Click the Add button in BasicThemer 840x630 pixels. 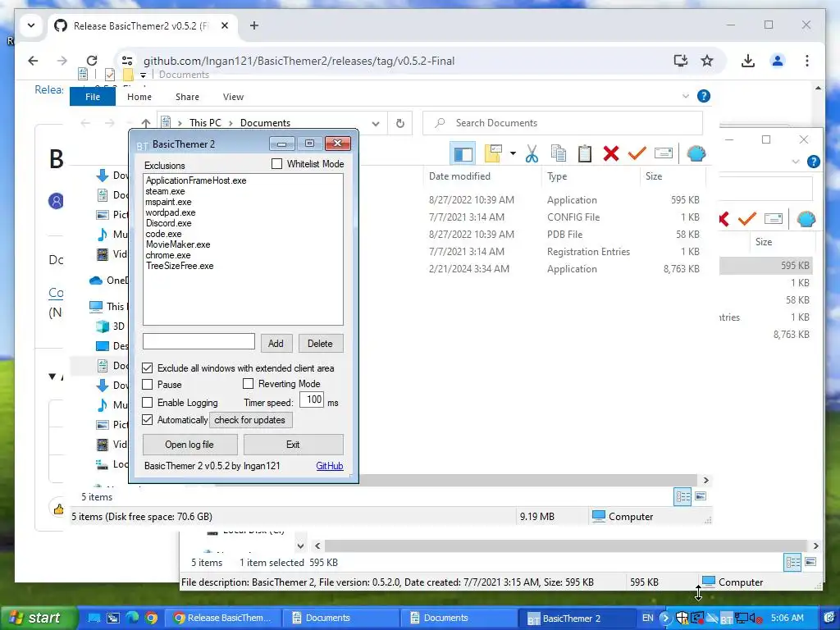[x=276, y=344]
